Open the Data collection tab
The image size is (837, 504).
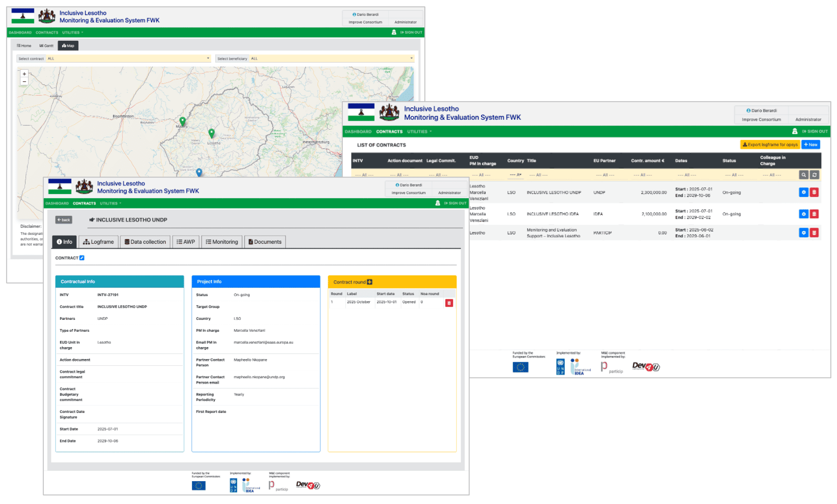tap(145, 242)
